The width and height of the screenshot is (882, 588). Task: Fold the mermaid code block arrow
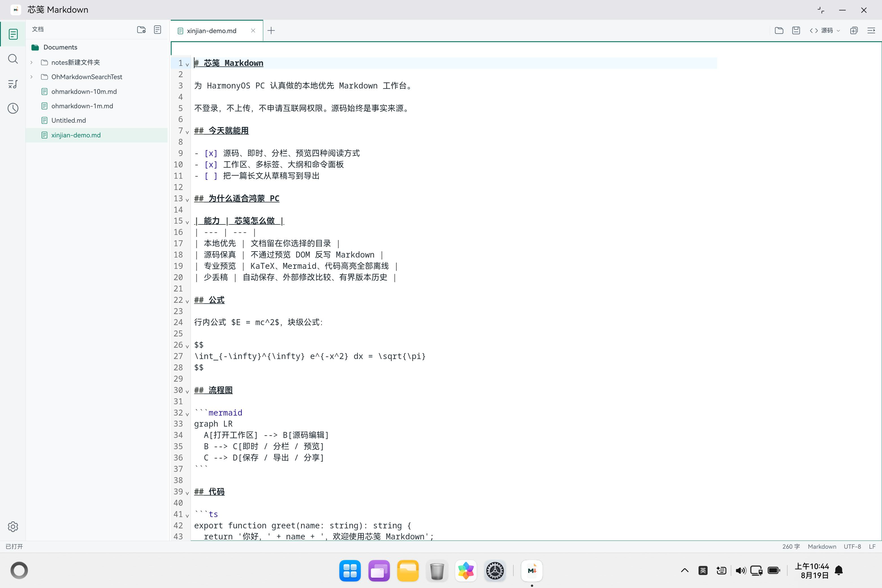coord(187,414)
